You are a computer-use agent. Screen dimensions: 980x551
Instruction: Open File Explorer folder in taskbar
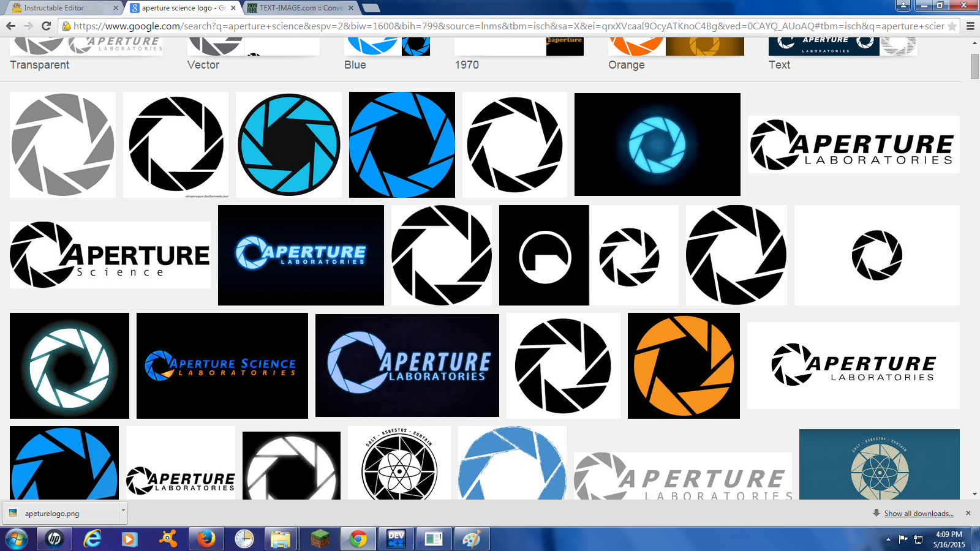click(282, 539)
